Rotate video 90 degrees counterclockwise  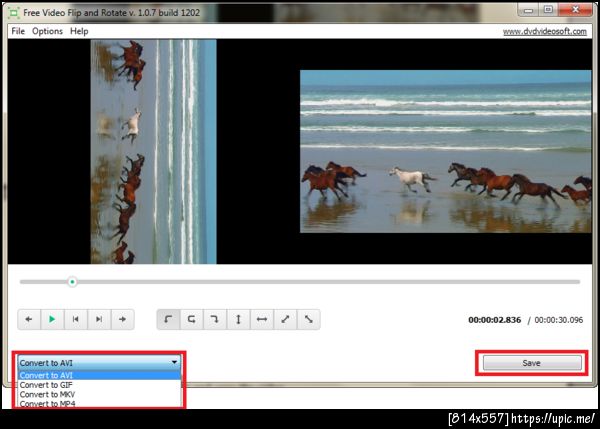tap(168, 319)
